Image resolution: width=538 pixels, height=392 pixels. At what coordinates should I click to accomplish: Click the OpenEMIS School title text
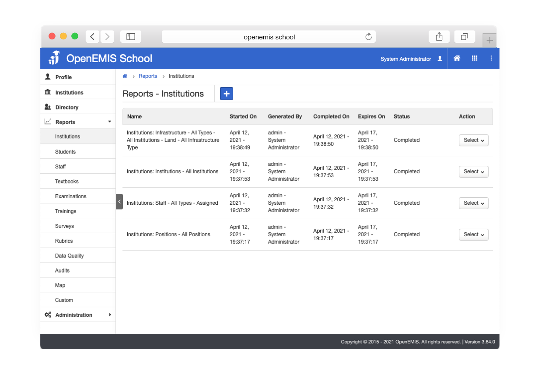click(x=109, y=58)
